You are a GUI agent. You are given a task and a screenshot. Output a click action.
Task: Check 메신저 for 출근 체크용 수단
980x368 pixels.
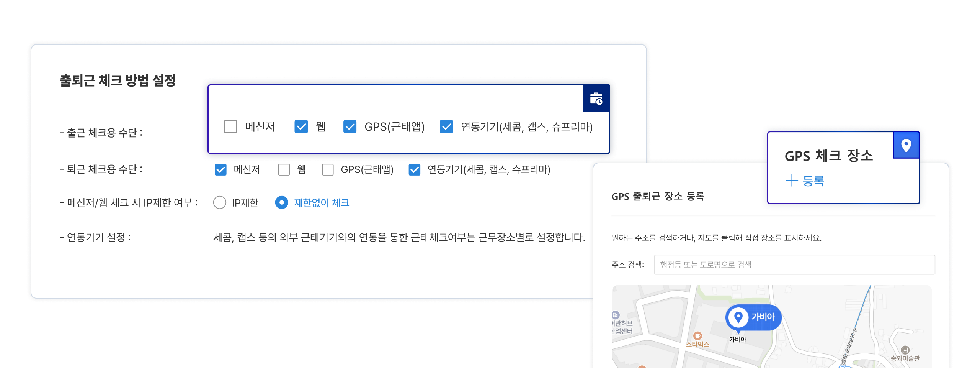pos(230,127)
